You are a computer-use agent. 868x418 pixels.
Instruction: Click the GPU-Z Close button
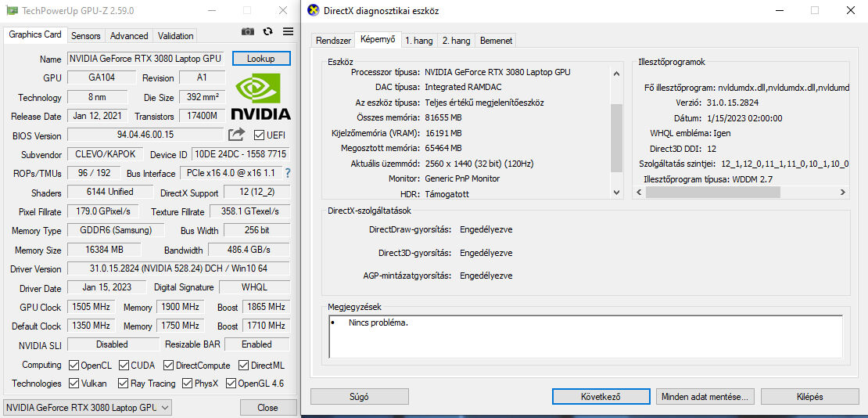[x=267, y=408]
